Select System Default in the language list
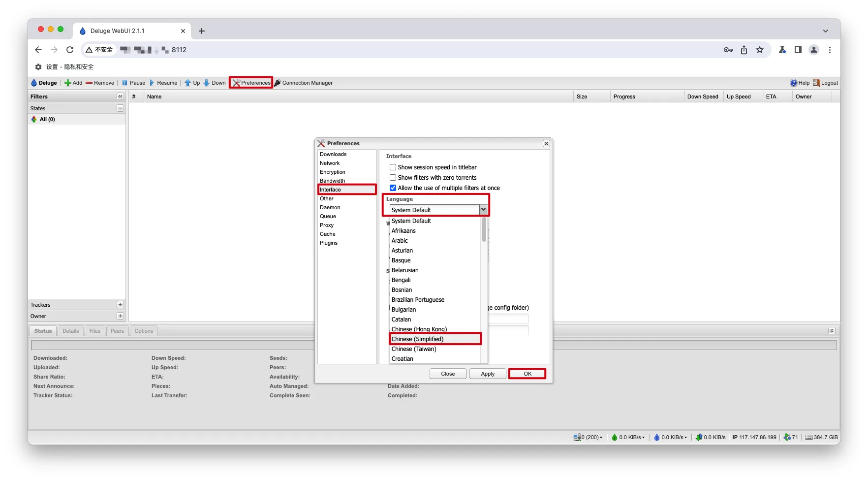 435,221
